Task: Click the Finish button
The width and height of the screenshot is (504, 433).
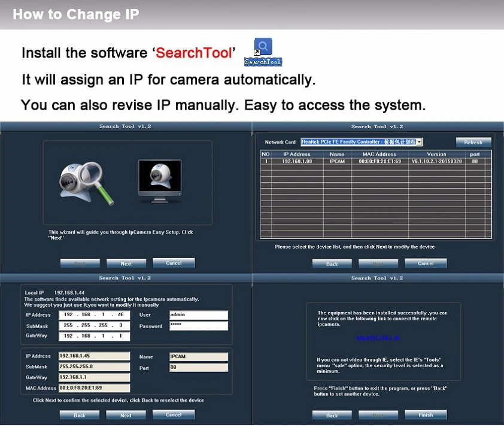Action: point(426,414)
